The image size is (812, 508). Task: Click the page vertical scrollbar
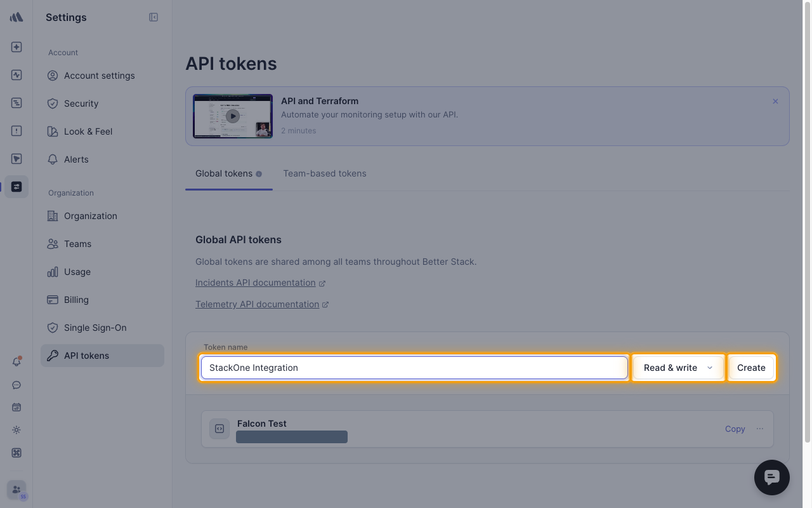pos(808,222)
